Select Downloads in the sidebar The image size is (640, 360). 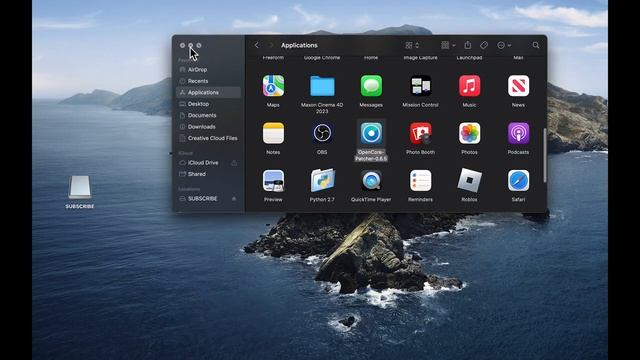tap(208, 127)
